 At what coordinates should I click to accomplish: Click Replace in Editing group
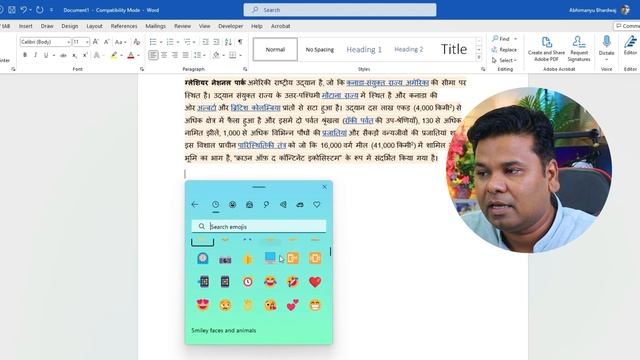504,49
